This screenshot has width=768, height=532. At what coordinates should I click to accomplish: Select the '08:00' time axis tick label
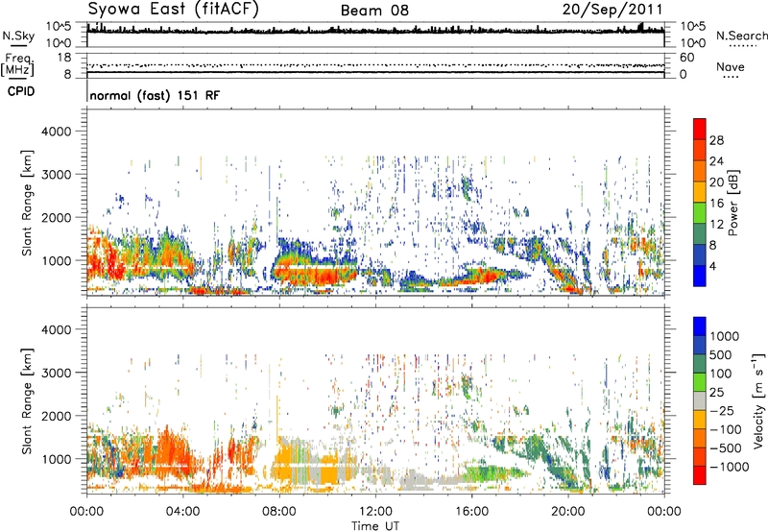279,512
